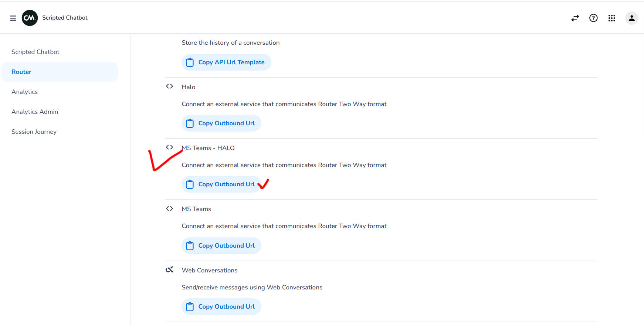Click the Scripted Chatbot header title
The height and width of the screenshot is (326, 644).
(x=65, y=18)
